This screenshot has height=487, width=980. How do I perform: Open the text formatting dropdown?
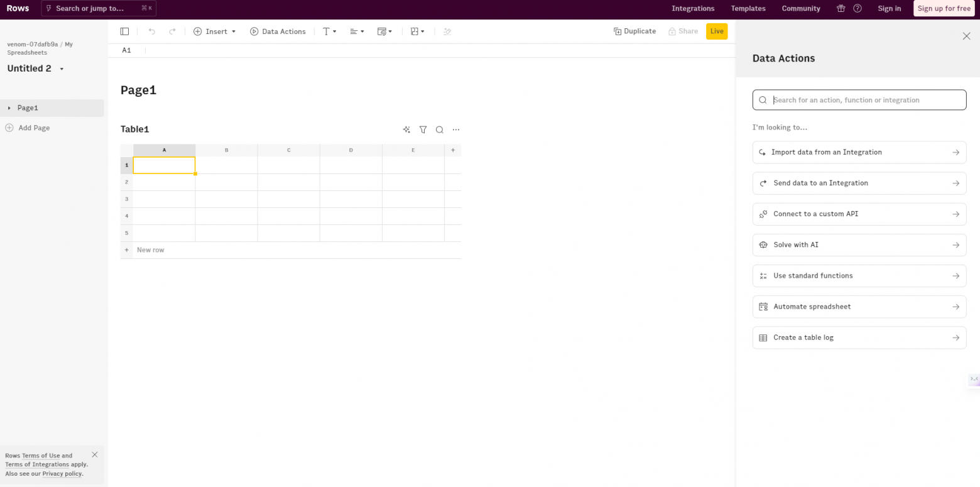click(329, 31)
